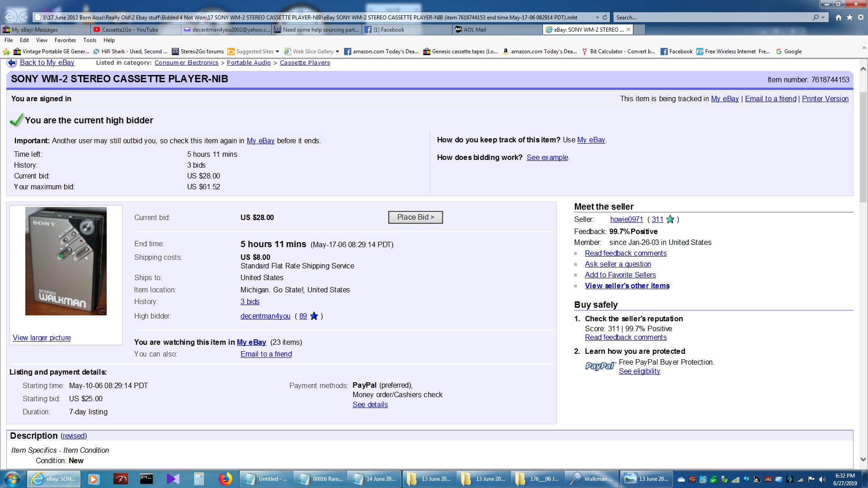Open the Sony Walkman item thumbnail

point(66,261)
